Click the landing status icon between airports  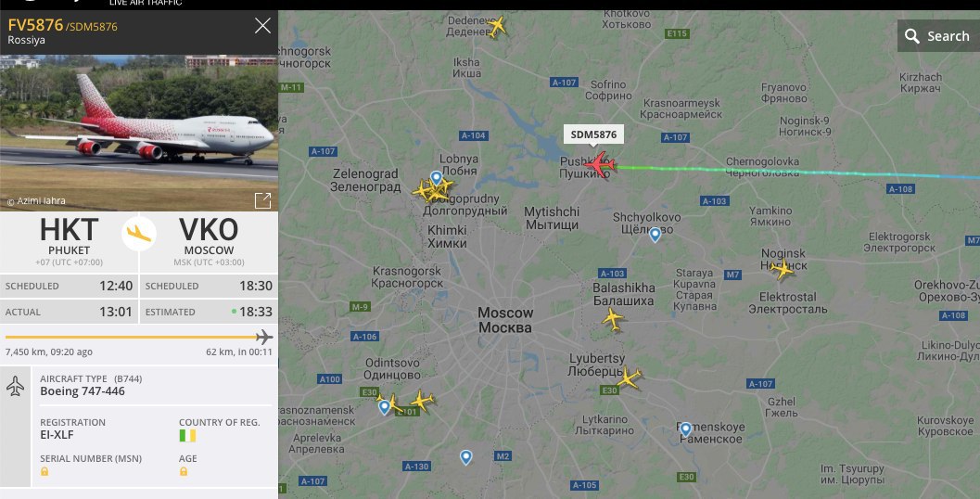click(139, 233)
